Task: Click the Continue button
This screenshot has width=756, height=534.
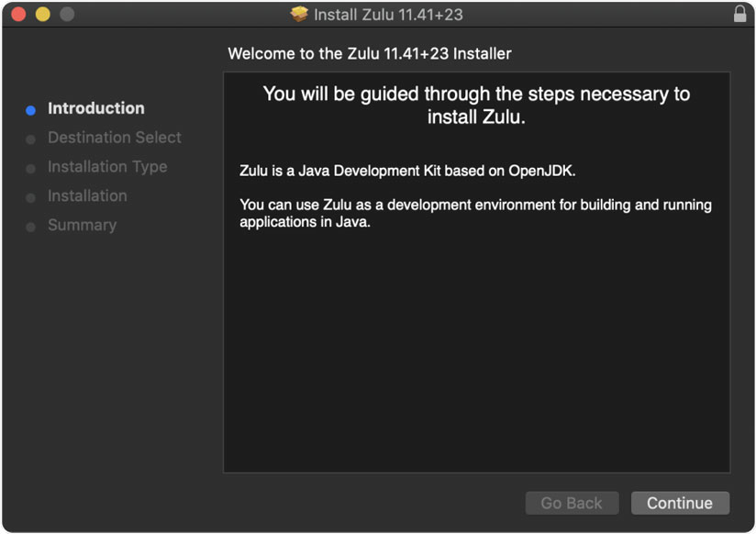Action: (x=680, y=503)
